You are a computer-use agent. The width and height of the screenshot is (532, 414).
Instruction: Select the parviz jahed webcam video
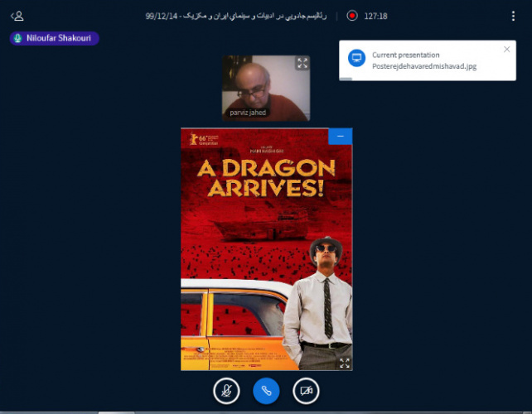tap(265, 83)
